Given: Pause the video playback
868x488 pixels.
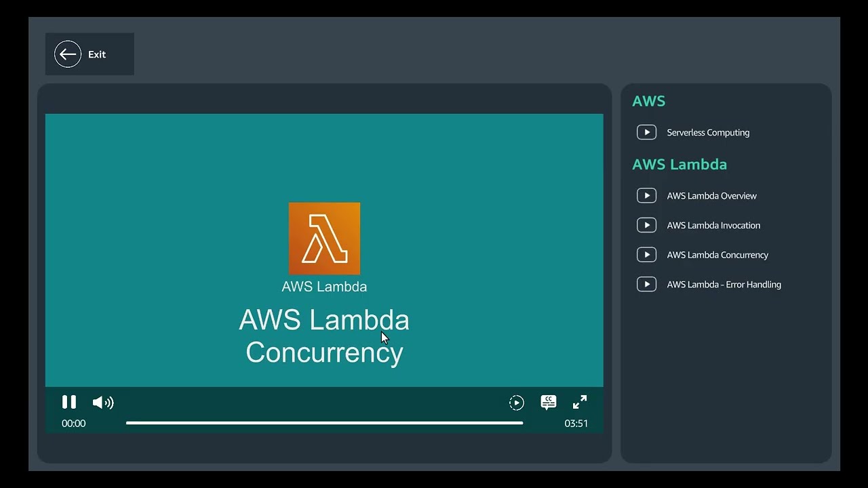Looking at the screenshot, I should (69, 402).
